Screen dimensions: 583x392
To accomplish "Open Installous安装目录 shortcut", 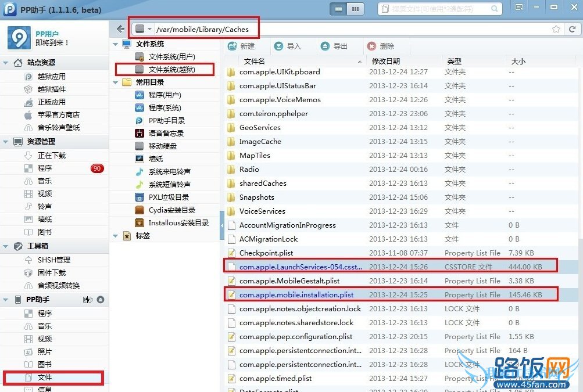I will (172, 223).
